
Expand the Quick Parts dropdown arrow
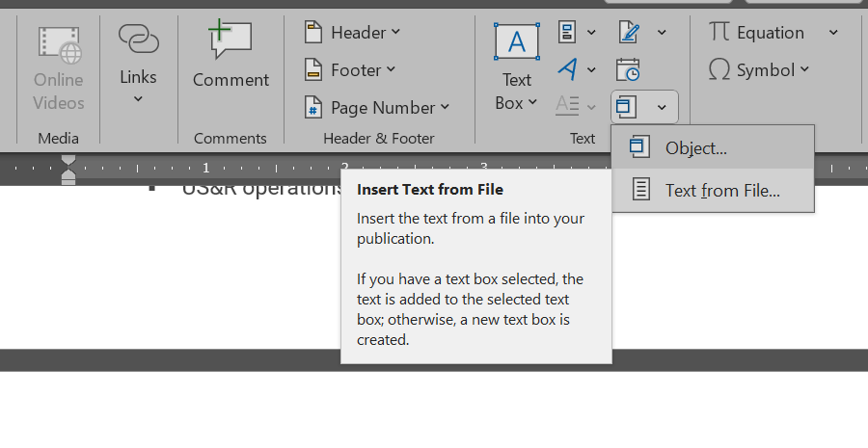[x=591, y=33]
